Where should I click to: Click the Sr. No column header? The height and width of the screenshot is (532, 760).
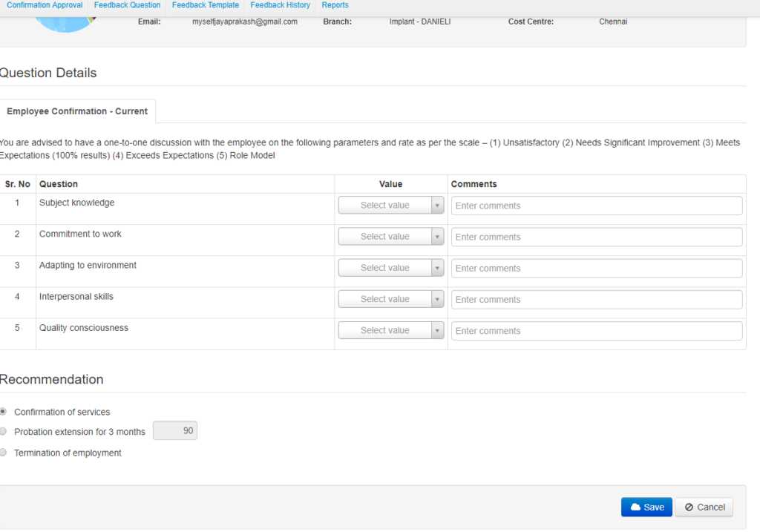coord(18,184)
